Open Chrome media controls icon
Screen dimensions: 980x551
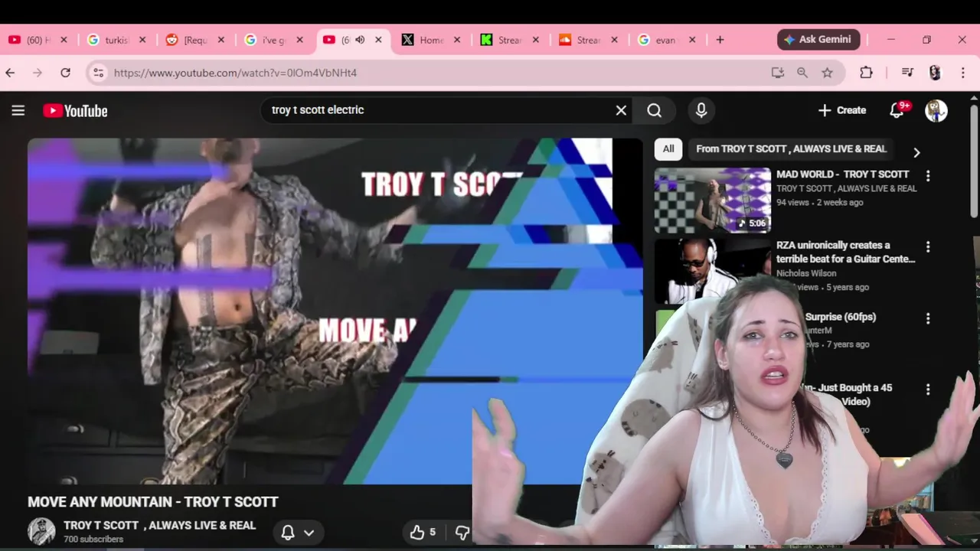pos(907,73)
